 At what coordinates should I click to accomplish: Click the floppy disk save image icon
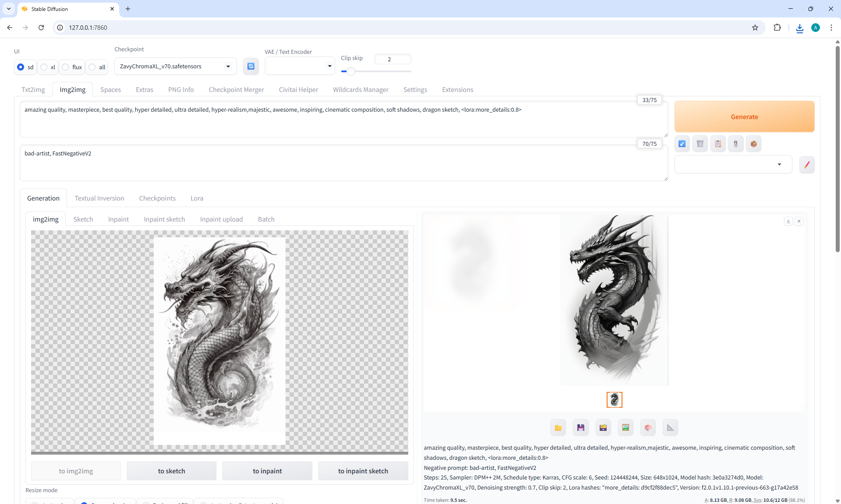(x=580, y=427)
